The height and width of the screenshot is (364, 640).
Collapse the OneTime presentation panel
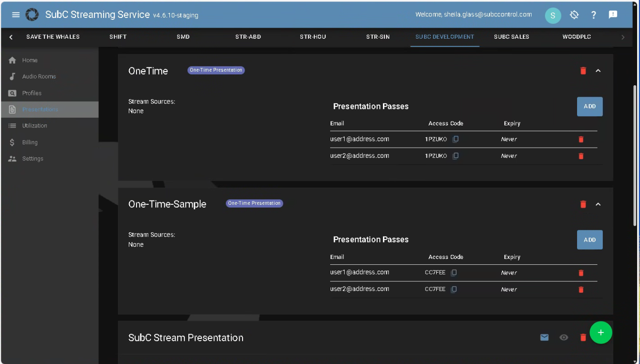[x=598, y=71]
